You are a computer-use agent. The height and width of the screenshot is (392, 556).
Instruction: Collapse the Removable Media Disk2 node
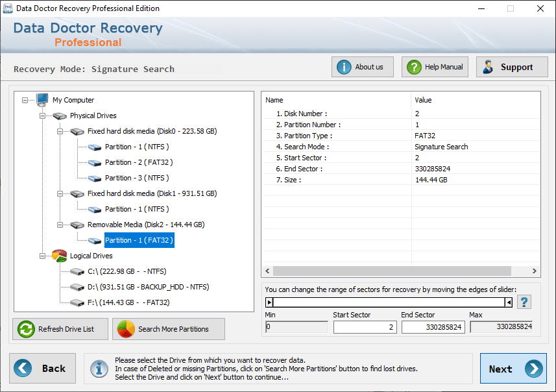coord(60,225)
